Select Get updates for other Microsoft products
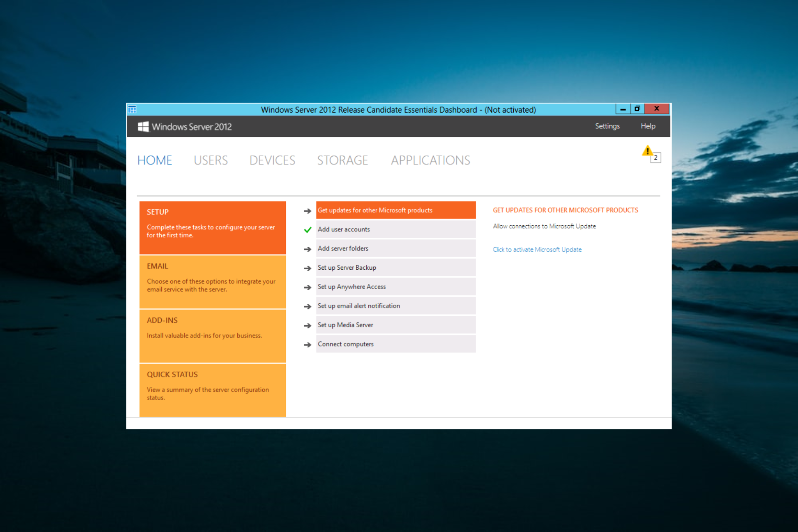Image resolution: width=798 pixels, height=532 pixels. (x=396, y=210)
